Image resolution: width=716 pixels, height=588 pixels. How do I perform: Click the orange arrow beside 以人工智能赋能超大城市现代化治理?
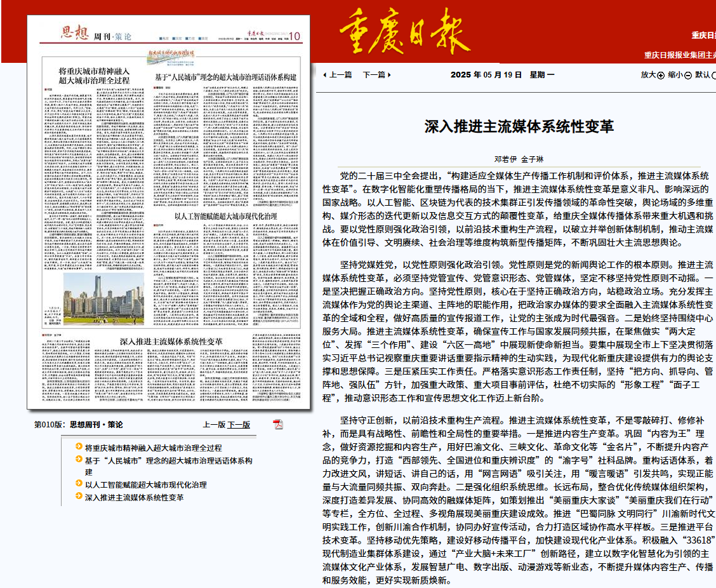tap(78, 484)
